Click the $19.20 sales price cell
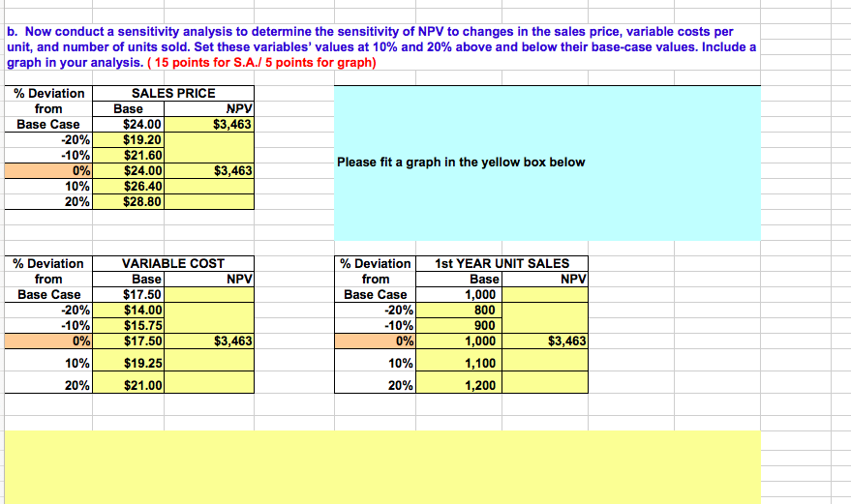The image size is (851, 504). [x=128, y=140]
